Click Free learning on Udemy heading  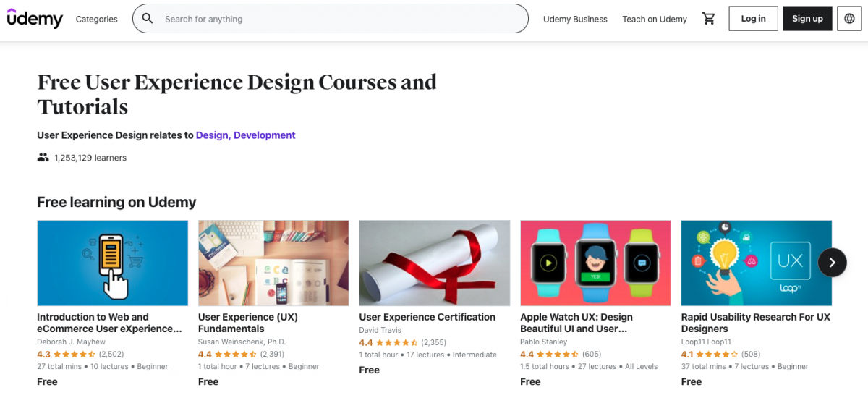pos(116,202)
